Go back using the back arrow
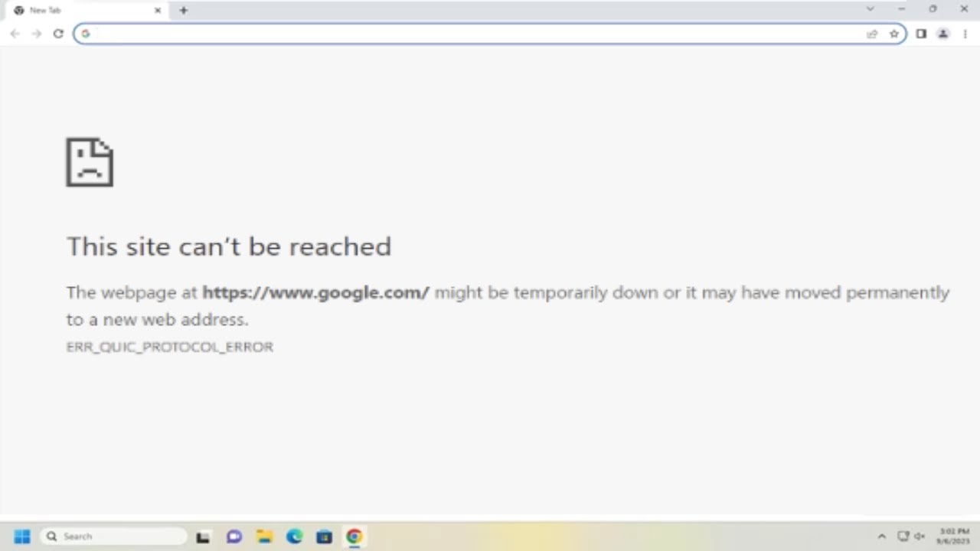This screenshot has height=551, width=980. click(15, 34)
